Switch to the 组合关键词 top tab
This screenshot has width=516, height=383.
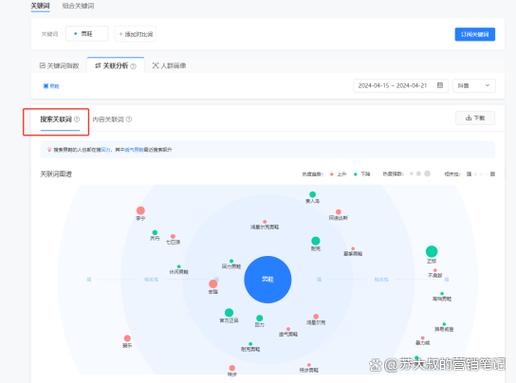(x=78, y=6)
